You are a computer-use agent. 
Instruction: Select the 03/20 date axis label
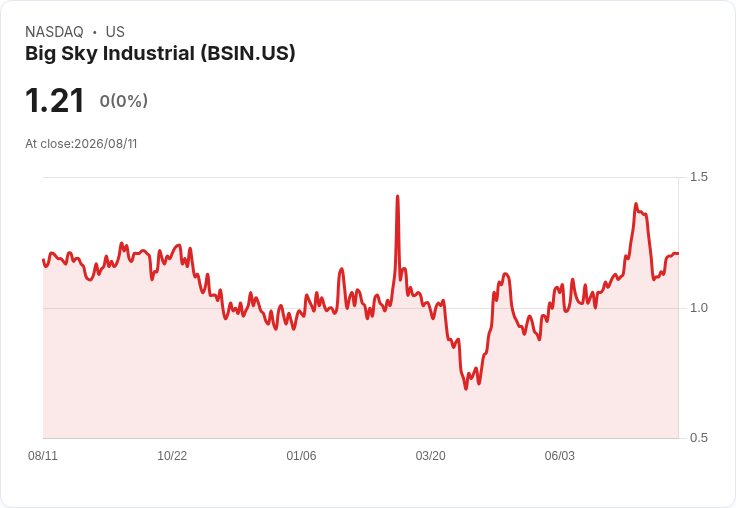(430, 456)
